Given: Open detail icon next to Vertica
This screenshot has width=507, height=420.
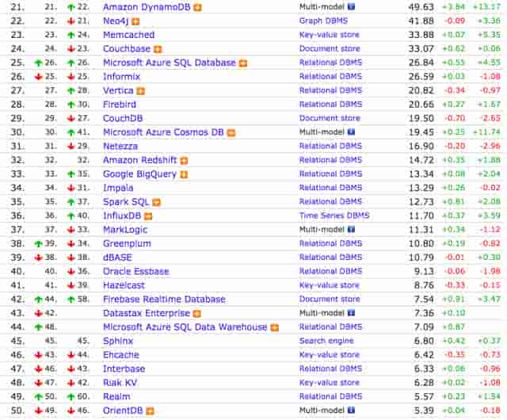Looking at the screenshot, I should tap(140, 91).
